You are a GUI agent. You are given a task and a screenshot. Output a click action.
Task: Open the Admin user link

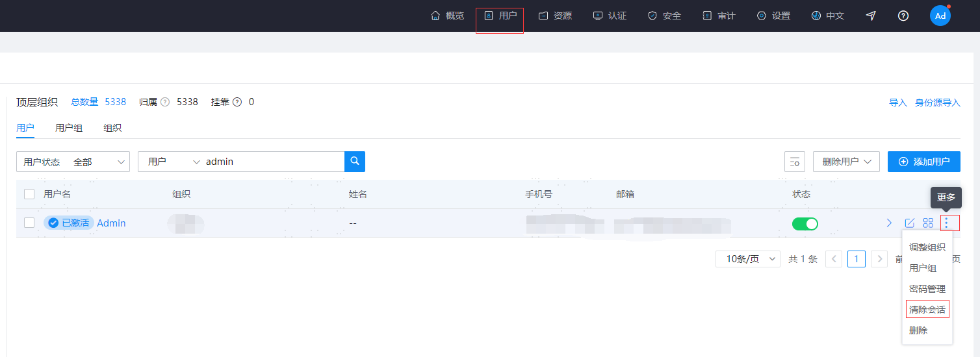click(x=111, y=223)
